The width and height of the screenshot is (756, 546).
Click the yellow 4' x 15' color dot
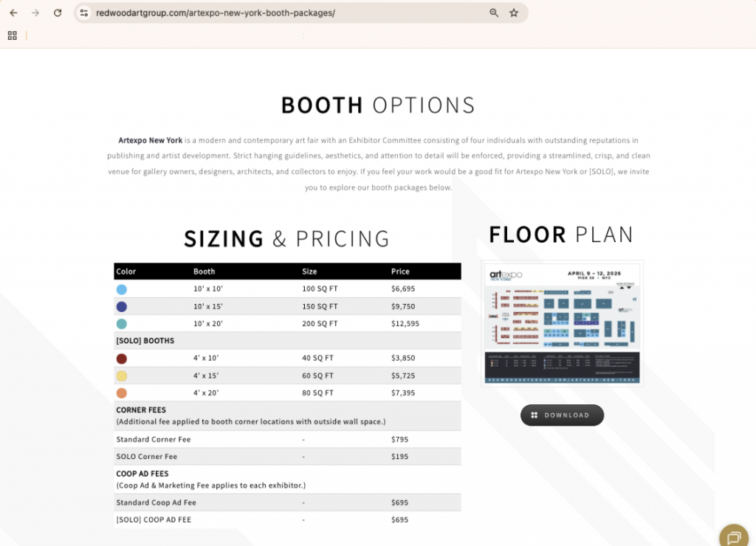122,376
